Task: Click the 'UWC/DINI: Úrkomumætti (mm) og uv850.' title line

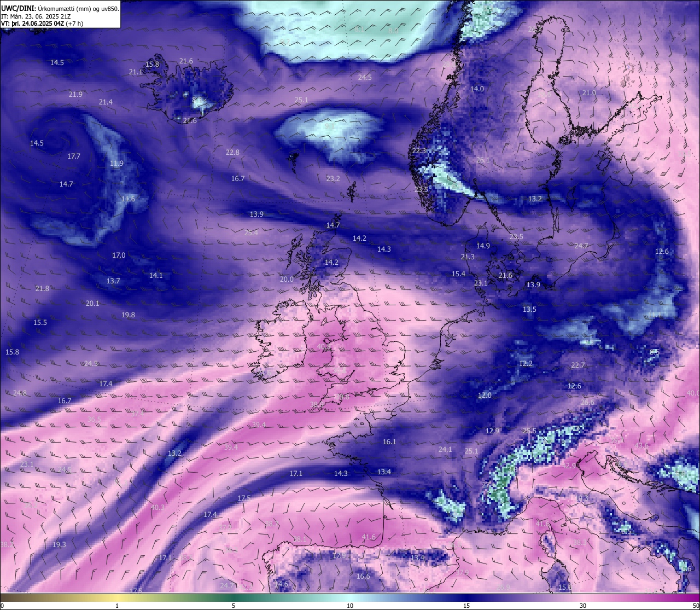Action: [60, 9]
